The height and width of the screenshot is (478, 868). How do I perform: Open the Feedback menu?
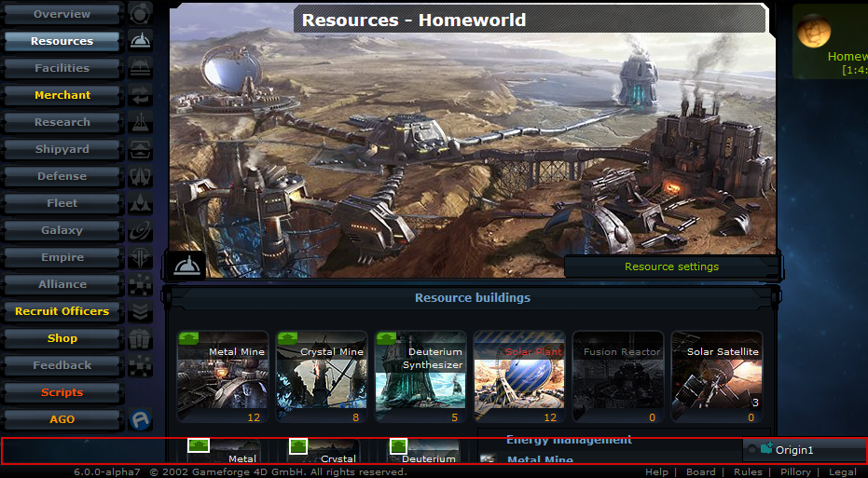[62, 365]
